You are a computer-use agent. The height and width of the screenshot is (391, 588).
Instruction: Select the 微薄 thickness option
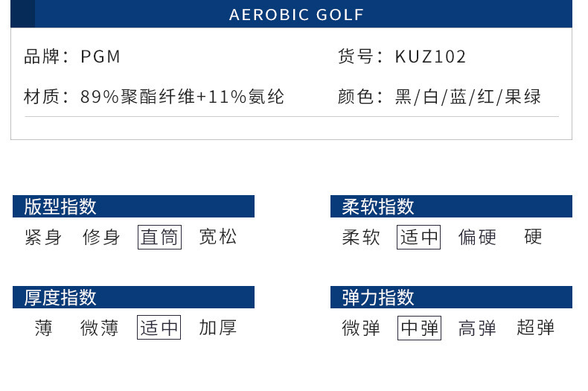pyautogui.click(x=100, y=328)
